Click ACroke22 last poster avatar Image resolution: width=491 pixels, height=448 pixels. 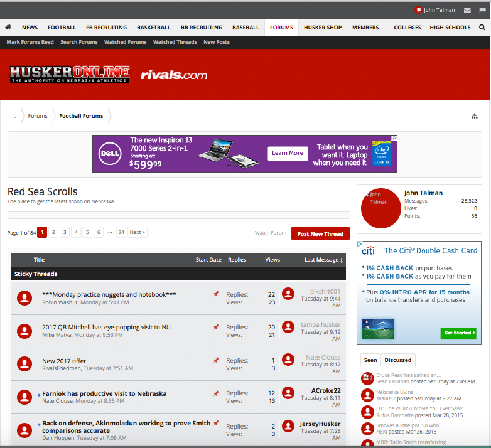point(288,393)
